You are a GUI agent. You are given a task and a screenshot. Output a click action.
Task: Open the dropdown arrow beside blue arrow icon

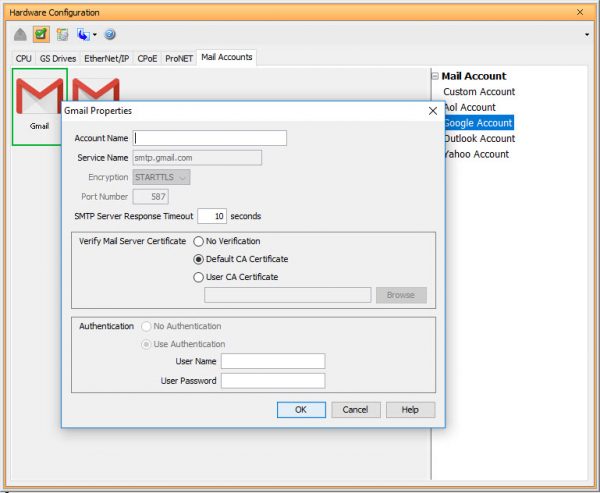point(94,35)
